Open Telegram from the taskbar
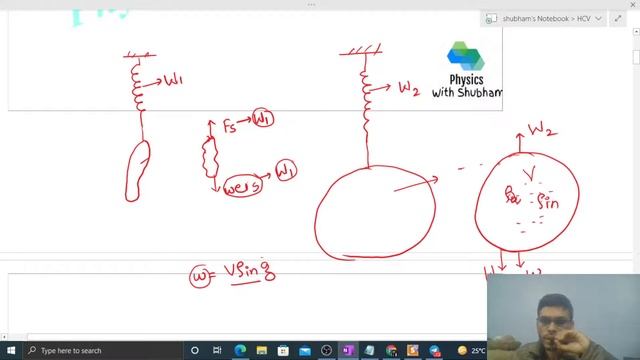Image resolution: width=640 pixels, height=360 pixels. [434, 350]
